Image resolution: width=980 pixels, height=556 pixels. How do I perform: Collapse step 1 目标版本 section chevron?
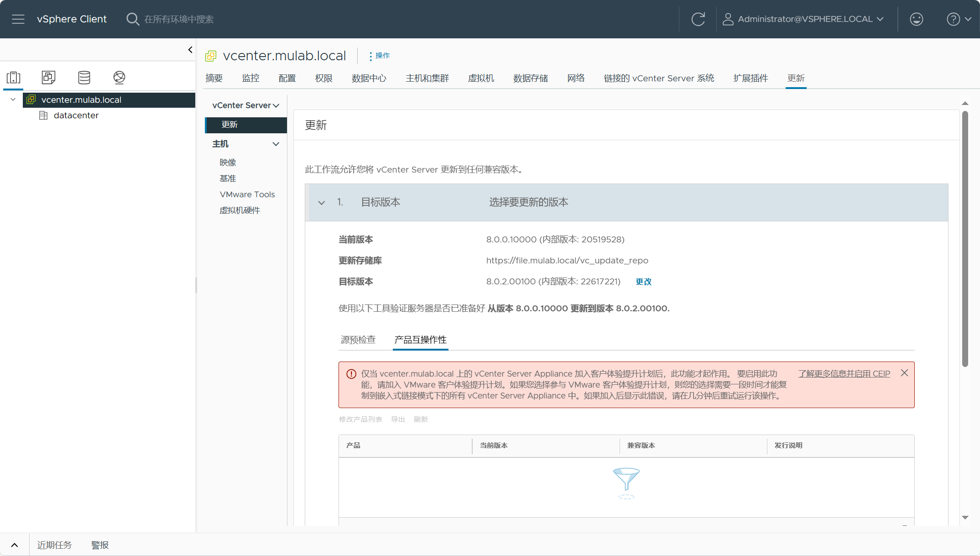[322, 203]
